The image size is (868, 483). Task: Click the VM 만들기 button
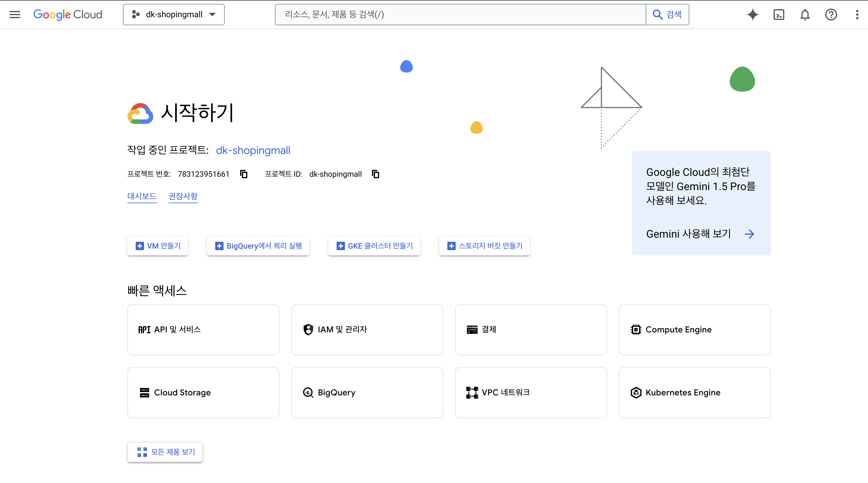[158, 246]
